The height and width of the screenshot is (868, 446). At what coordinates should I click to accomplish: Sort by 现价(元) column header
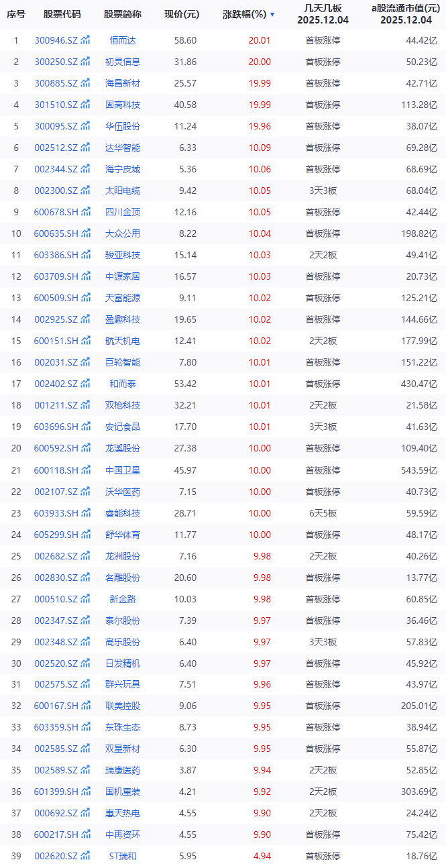coord(181,14)
